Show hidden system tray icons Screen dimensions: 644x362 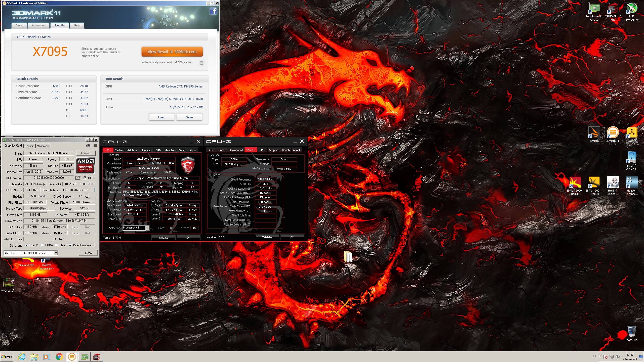[600, 356]
